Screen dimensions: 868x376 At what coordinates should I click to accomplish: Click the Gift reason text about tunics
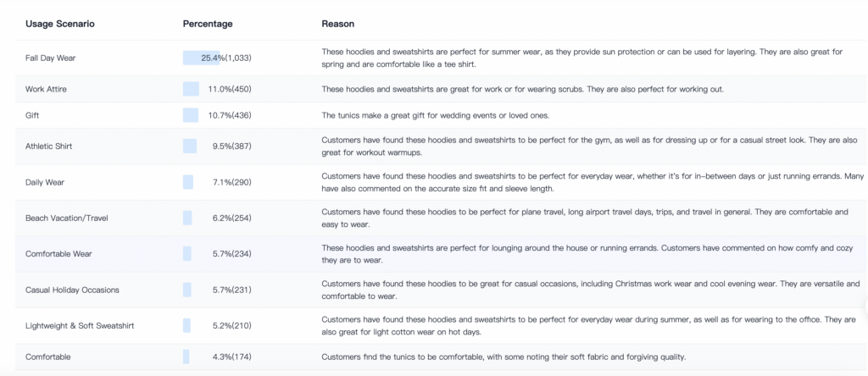click(x=435, y=115)
